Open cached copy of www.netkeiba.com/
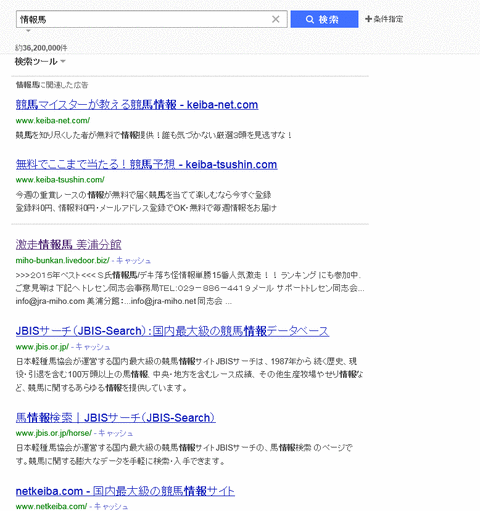 point(111,506)
